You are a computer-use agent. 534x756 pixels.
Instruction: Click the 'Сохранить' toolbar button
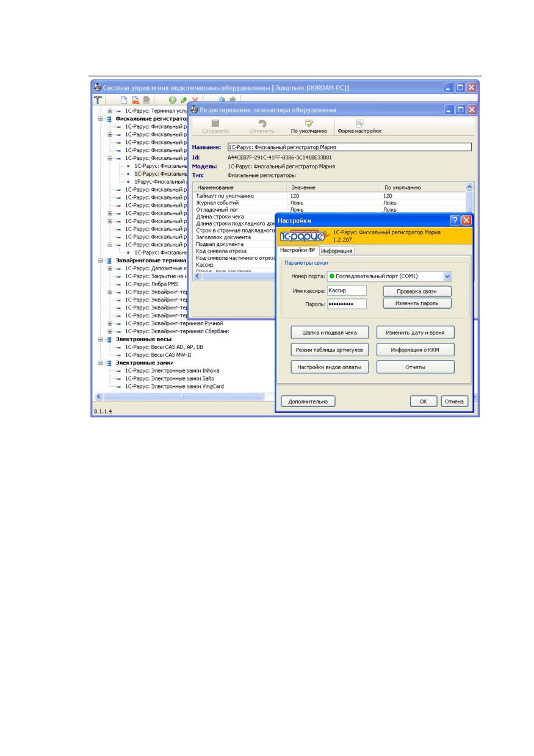point(215,126)
